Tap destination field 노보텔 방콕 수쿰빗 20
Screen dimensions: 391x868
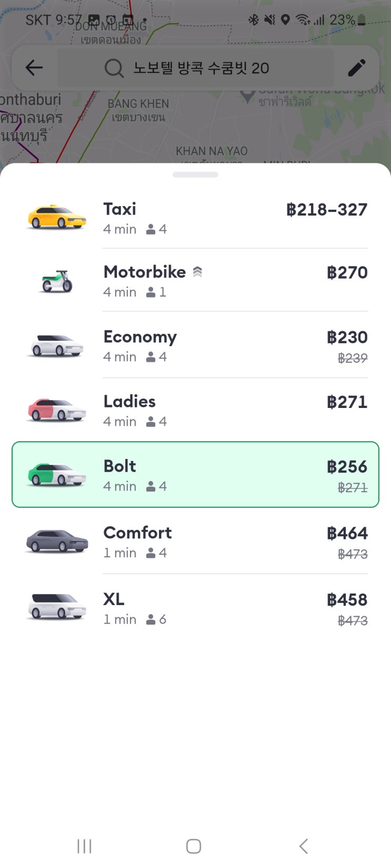point(201,68)
